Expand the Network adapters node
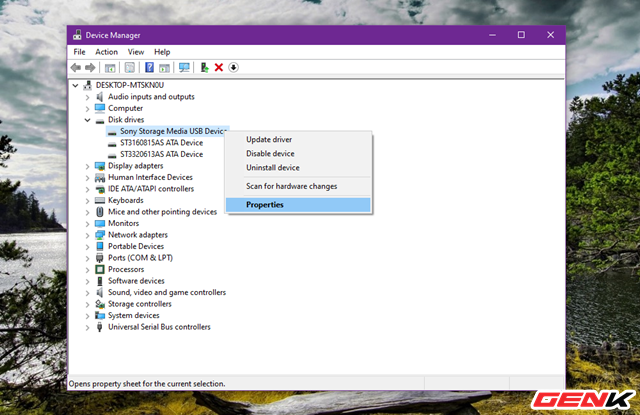640x415 pixels. click(88, 235)
